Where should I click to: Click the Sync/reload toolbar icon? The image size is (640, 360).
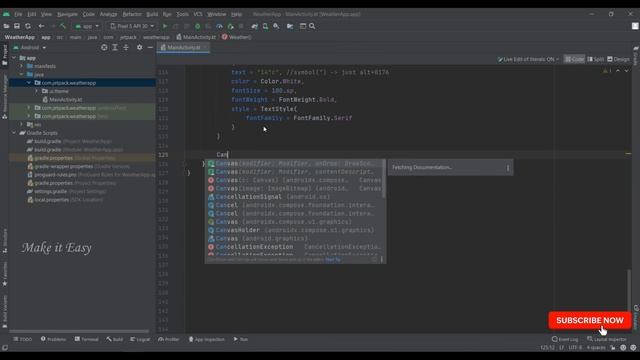[28, 26]
